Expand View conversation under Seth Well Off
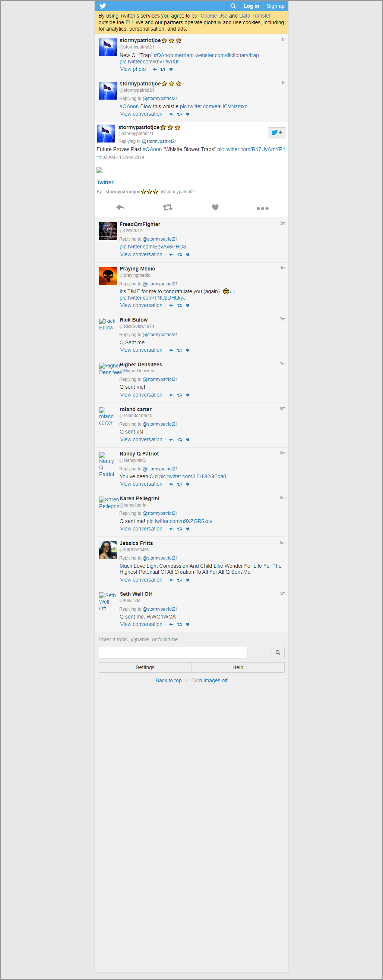The height and width of the screenshot is (980, 383). click(x=141, y=624)
